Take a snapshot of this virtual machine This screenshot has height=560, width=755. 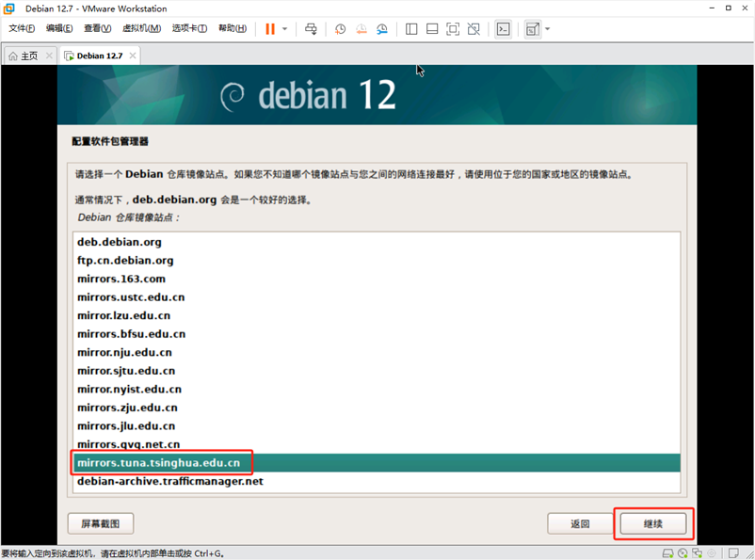click(x=340, y=29)
